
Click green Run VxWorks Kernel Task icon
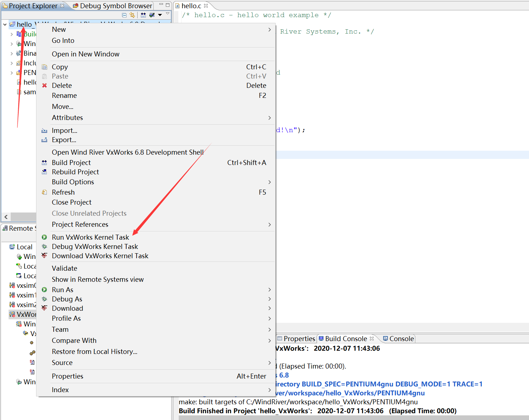coord(44,237)
